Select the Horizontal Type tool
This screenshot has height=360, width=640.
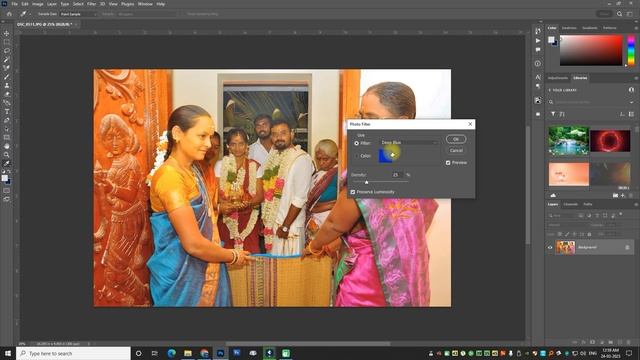point(7,111)
